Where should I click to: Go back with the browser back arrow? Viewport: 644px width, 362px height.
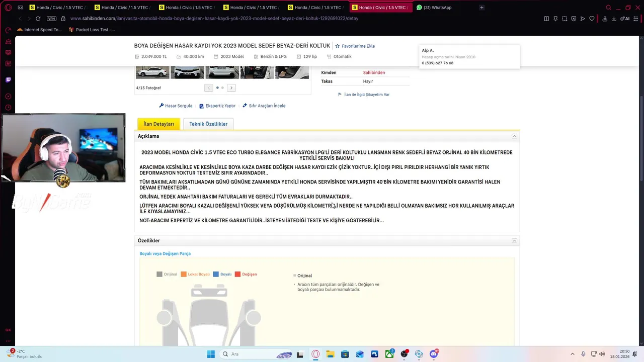[x=20, y=19]
